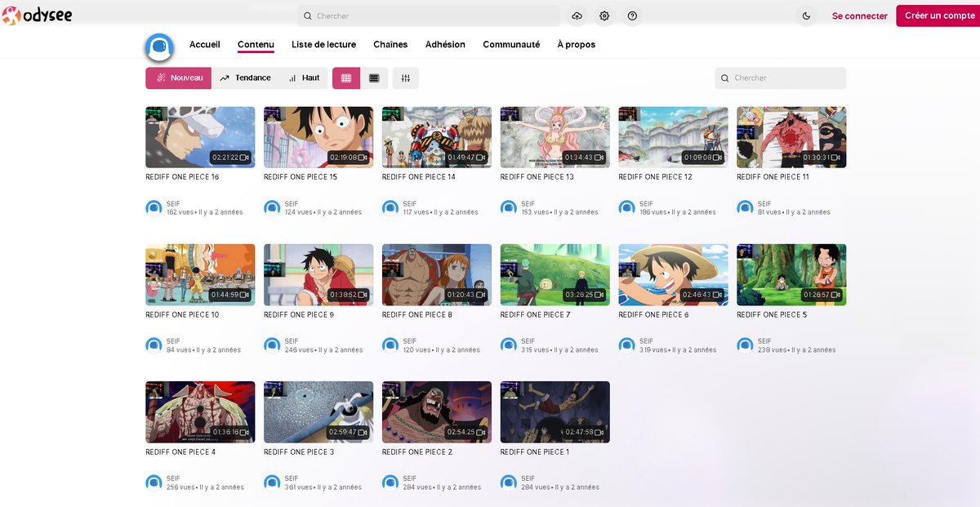This screenshot has width=980, height=507.
Task: Click REDIFF ONE PIECE 3 title
Action: tap(299, 451)
